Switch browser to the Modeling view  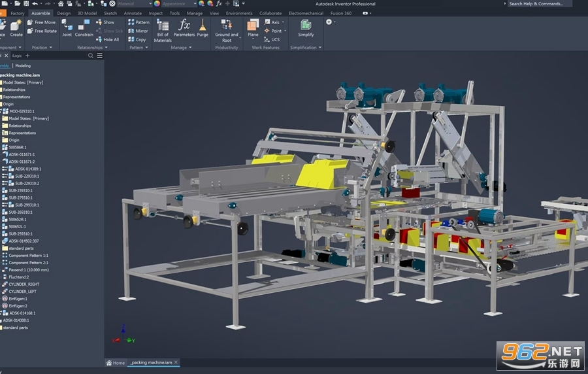[x=23, y=65]
